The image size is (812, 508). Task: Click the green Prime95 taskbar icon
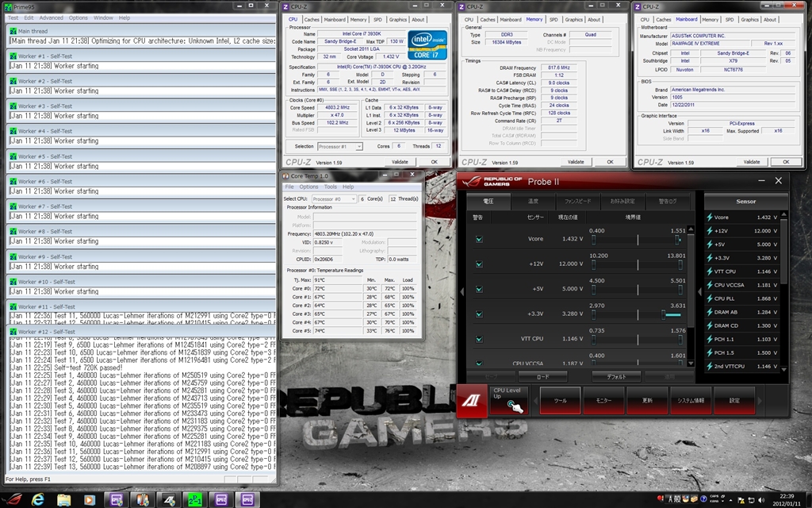194,499
